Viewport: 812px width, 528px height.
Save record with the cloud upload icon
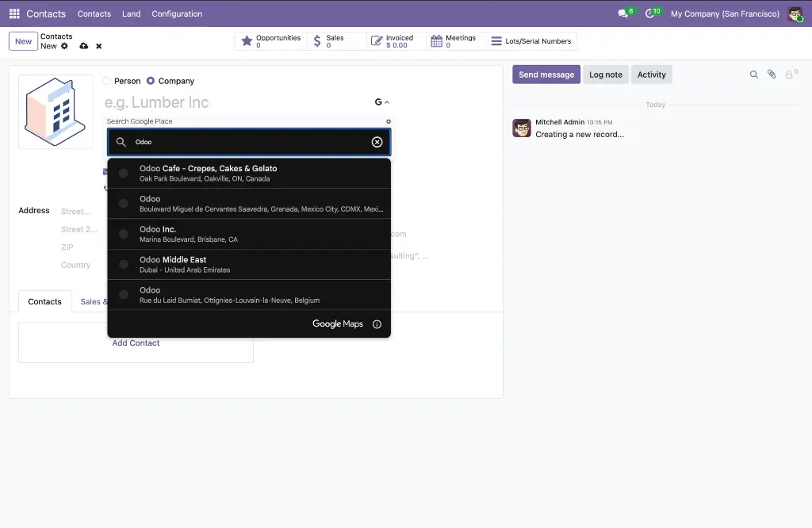coord(84,46)
